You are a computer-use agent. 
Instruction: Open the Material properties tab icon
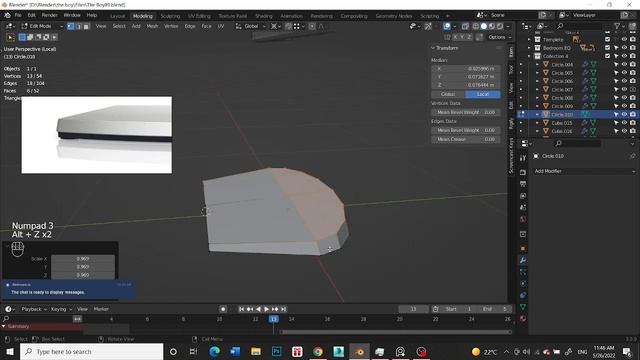pyautogui.click(x=523, y=318)
